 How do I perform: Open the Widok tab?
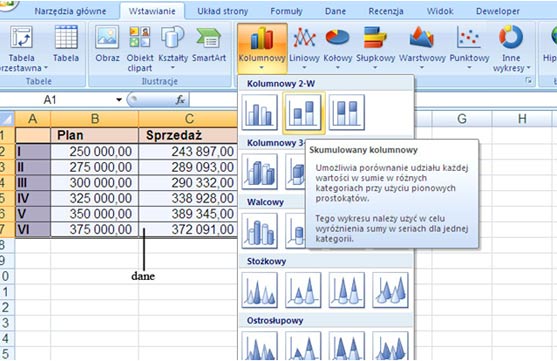click(440, 11)
